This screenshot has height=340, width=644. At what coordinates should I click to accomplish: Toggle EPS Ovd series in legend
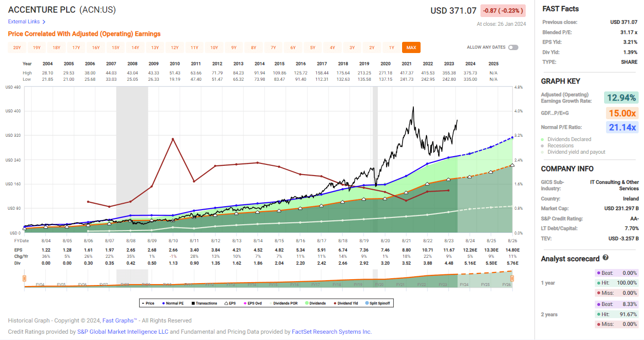pos(252,303)
